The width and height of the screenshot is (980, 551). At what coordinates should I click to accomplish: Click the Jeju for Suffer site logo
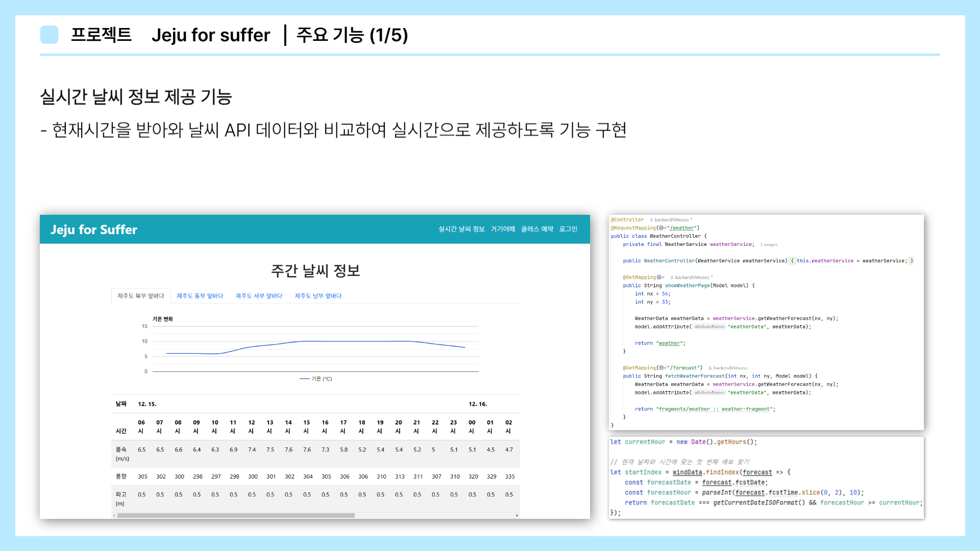tap(94, 230)
